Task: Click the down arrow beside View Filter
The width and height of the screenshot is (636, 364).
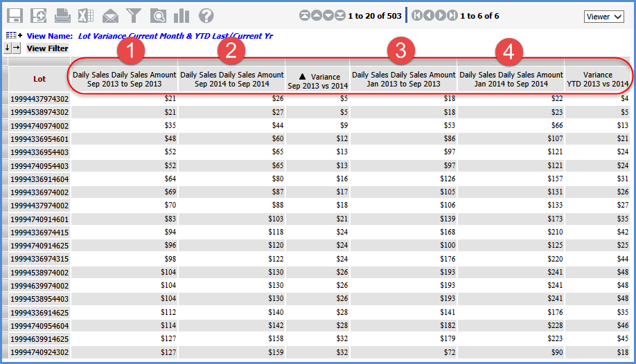Action: point(8,48)
